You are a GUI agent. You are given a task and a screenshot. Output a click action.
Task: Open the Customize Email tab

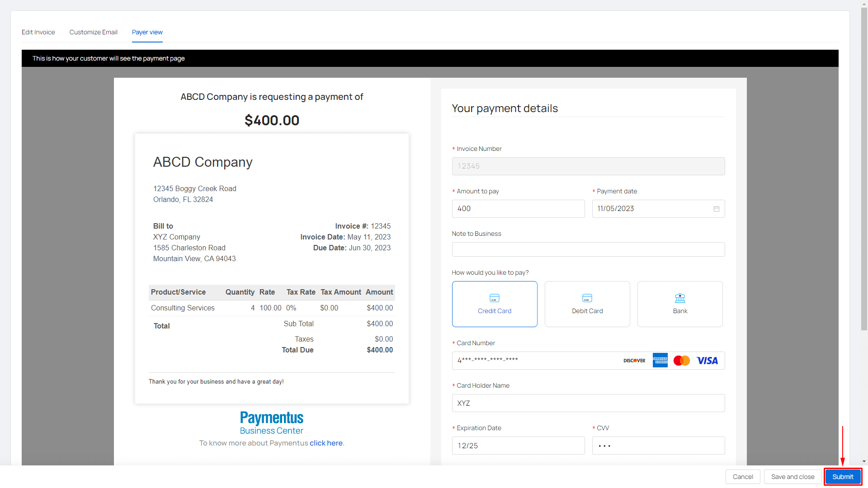94,32
